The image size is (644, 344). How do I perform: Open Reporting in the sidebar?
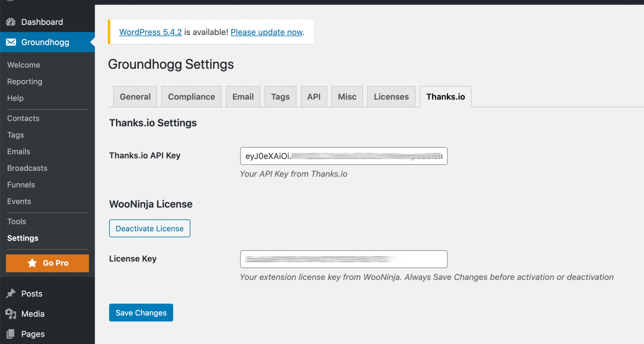(x=25, y=82)
